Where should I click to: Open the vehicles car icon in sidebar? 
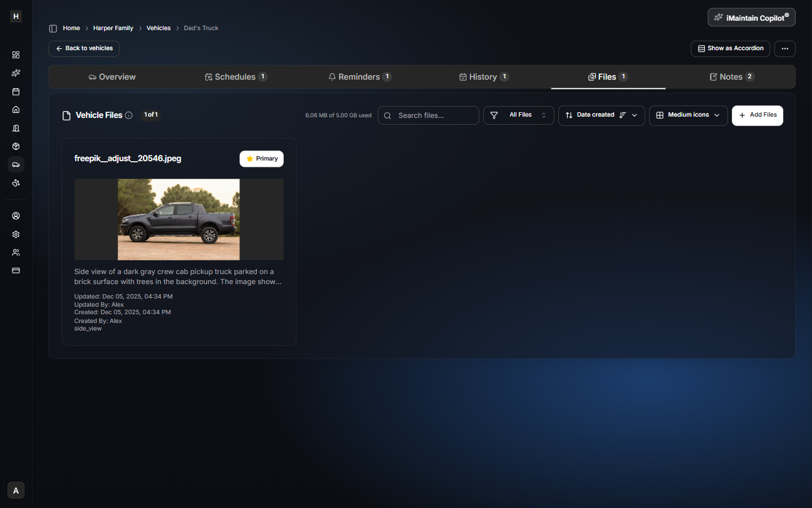point(16,164)
